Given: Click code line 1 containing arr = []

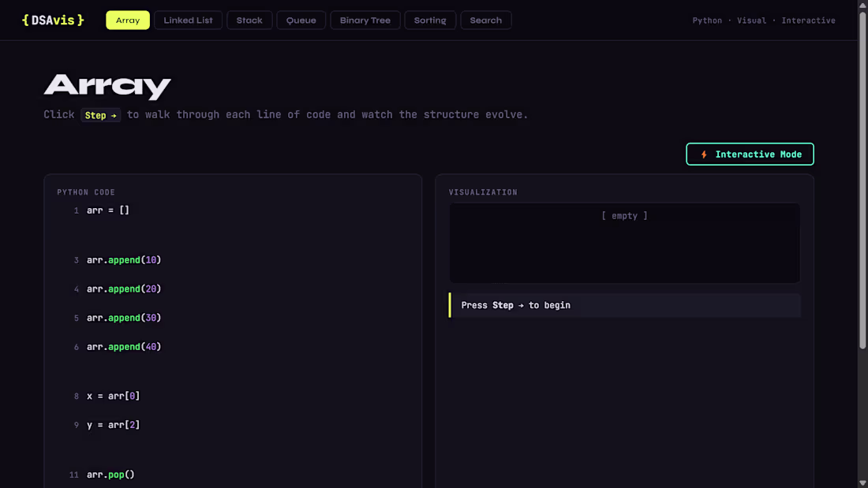Looking at the screenshot, I should pos(108,210).
